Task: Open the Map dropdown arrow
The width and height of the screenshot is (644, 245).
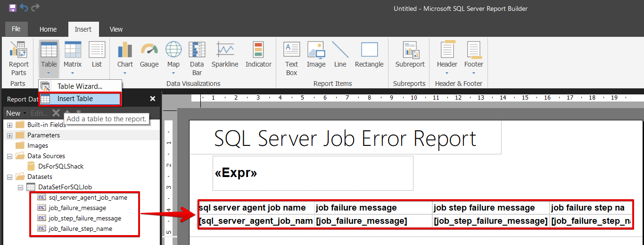Action: [x=173, y=73]
